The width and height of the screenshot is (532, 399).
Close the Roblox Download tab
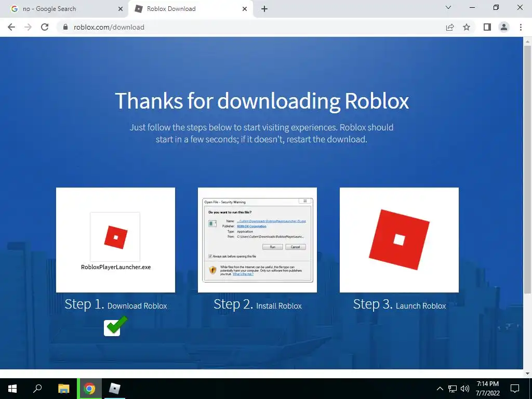[x=245, y=9]
